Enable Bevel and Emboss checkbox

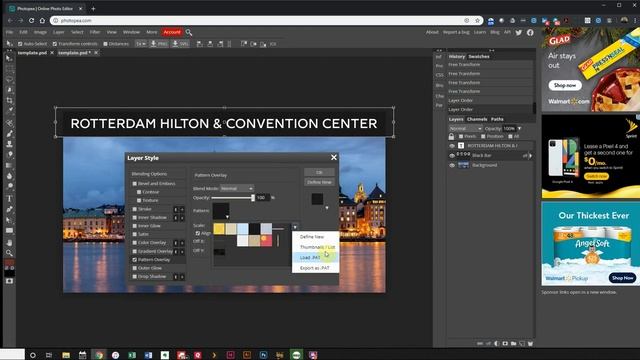[134, 184]
